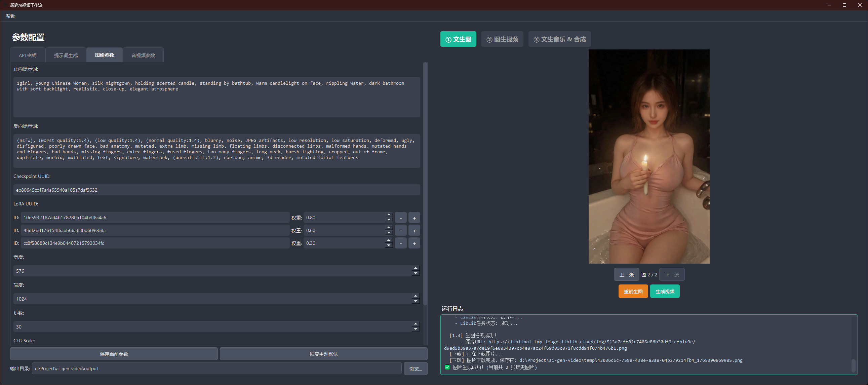Decrease the 0.60 LoRA weight with down arrow
The image size is (868, 385).
coord(389,233)
